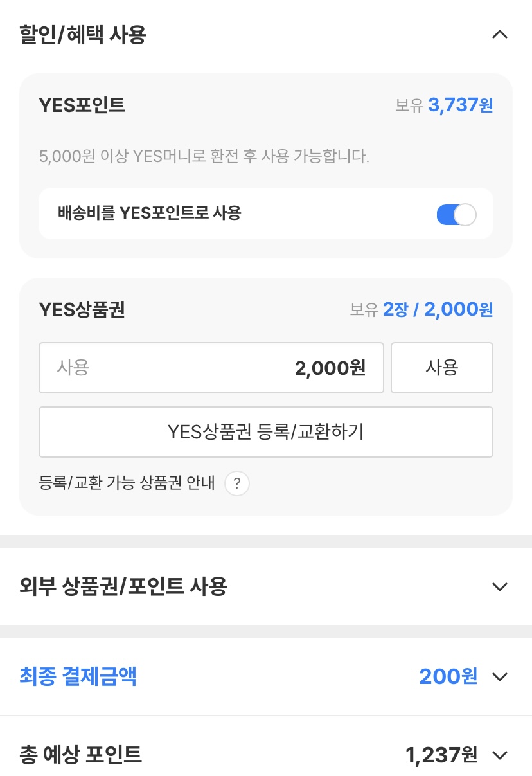Viewport: 532px width, 776px height.
Task: Tap the 최종 결제금액 label
Action: 78,676
